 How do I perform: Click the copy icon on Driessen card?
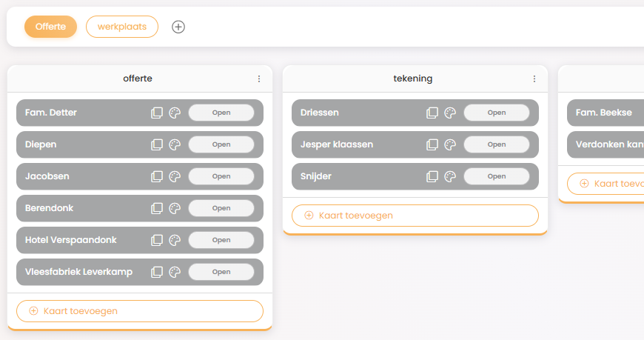click(x=432, y=113)
